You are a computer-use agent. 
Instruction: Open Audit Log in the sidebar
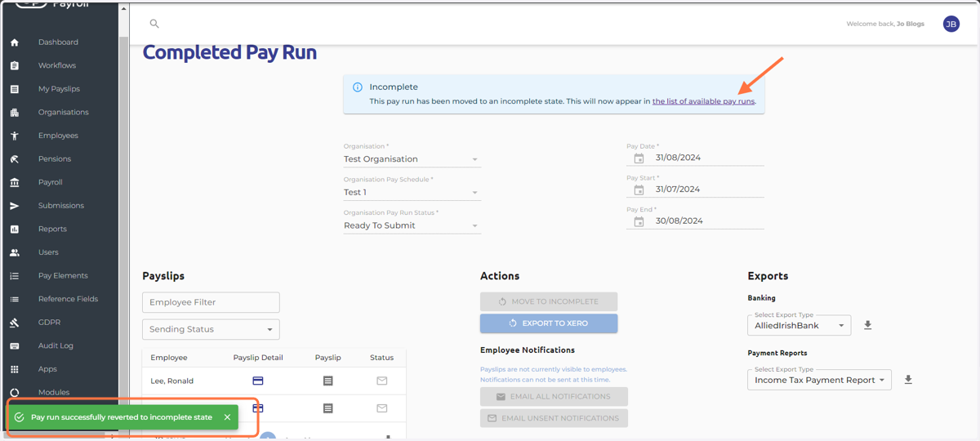56,346
